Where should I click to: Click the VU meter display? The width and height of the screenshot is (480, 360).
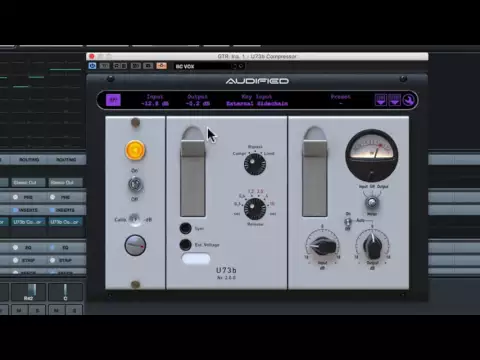[372, 155]
